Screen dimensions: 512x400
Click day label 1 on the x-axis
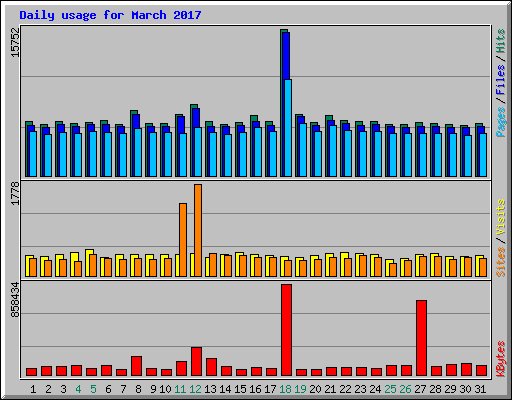pyautogui.click(x=33, y=389)
